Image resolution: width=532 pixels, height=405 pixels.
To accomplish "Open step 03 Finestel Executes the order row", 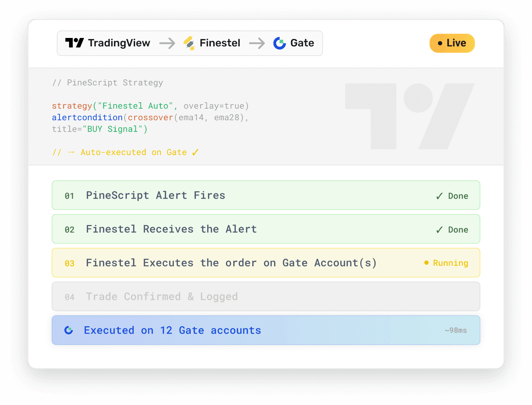I will click(x=266, y=263).
